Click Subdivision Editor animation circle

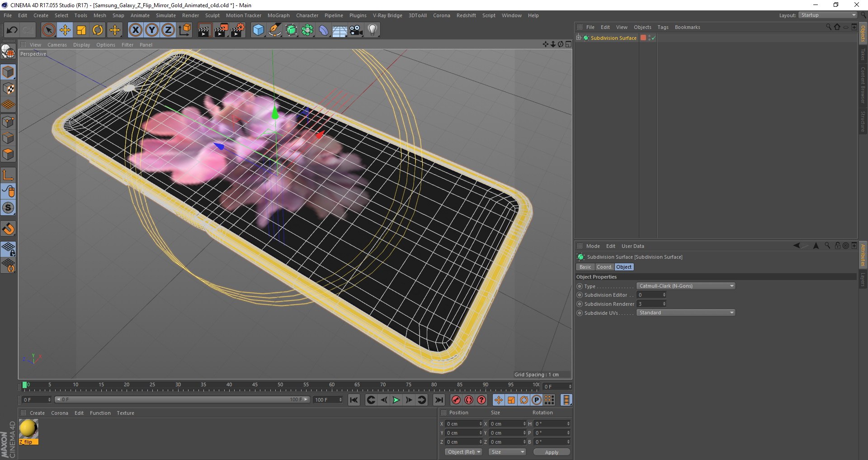tap(580, 295)
